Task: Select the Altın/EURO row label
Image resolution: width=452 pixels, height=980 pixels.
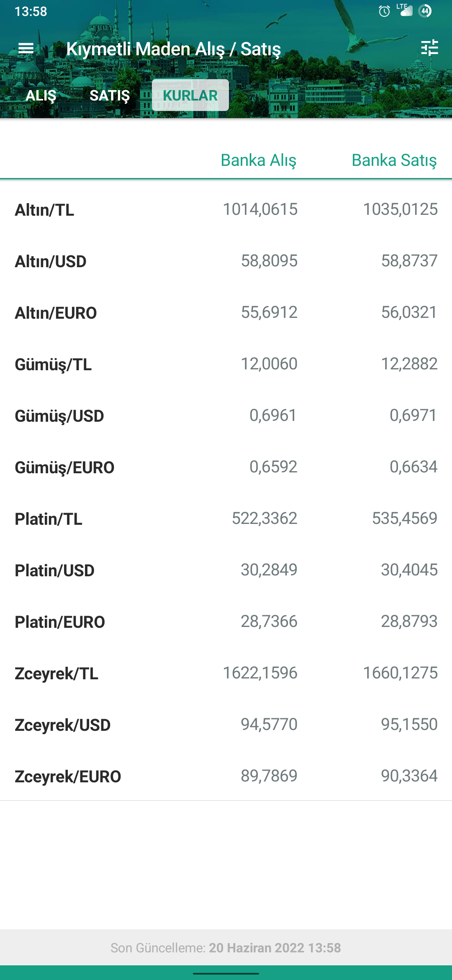Action: [x=56, y=313]
